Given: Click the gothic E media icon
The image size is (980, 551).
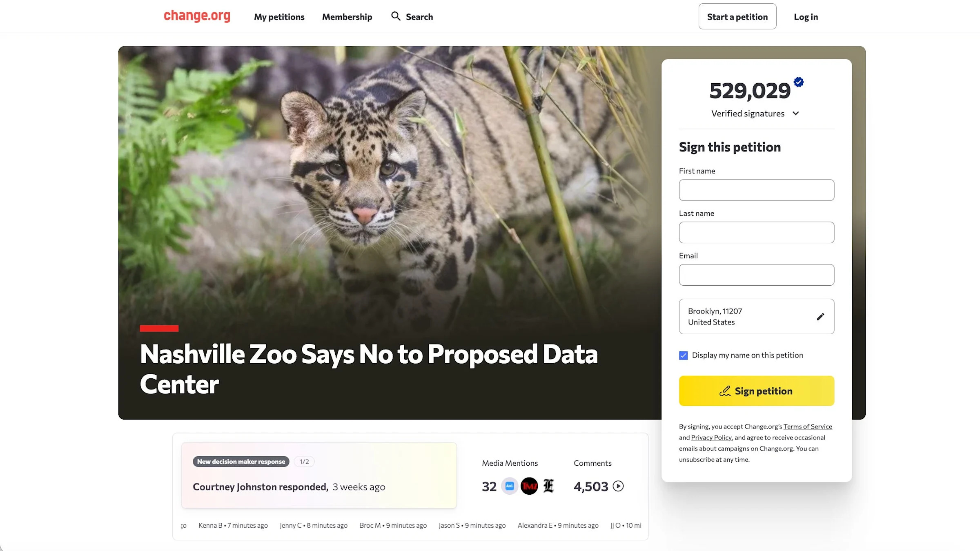Looking at the screenshot, I should pyautogui.click(x=549, y=486).
